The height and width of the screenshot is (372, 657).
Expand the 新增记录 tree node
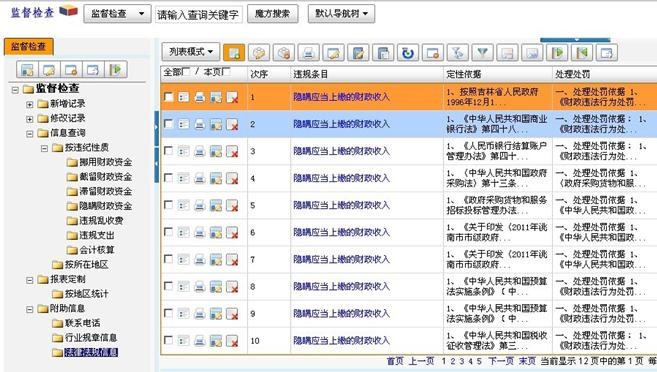(30, 104)
